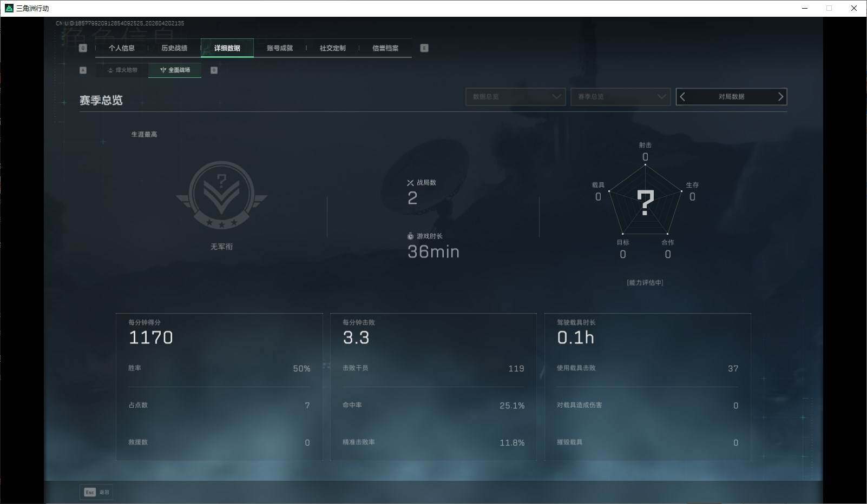The image size is (867, 504).
Task: Click the 命中率 value 25.1%
Action: coord(512,406)
